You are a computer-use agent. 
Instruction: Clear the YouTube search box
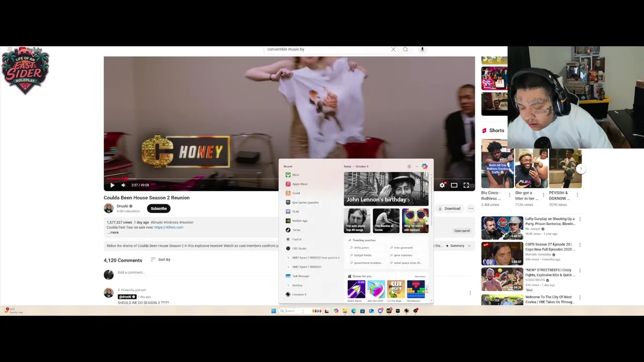(x=393, y=49)
